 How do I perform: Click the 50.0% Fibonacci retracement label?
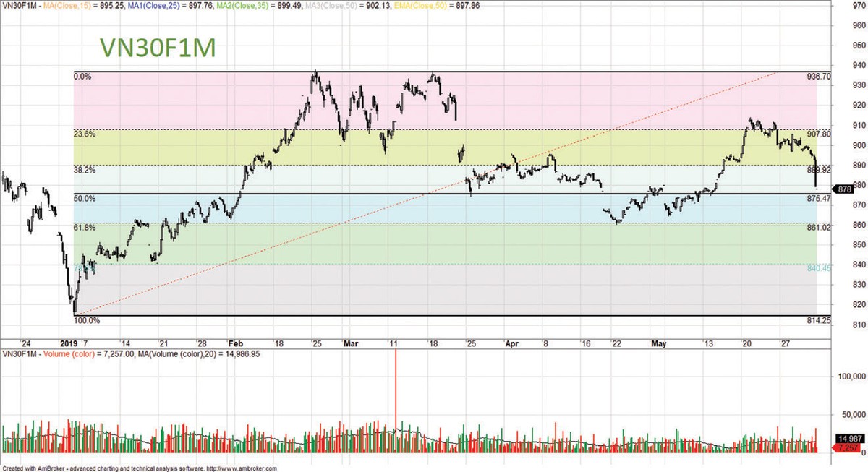coord(85,197)
